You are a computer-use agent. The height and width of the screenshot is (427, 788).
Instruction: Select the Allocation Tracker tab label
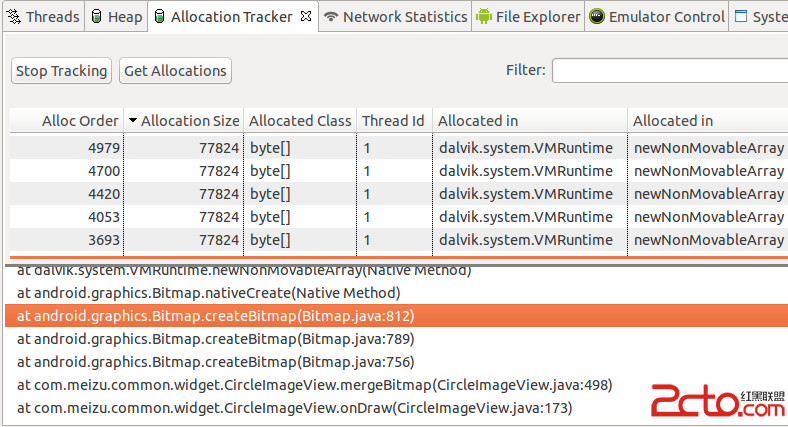[x=232, y=17]
